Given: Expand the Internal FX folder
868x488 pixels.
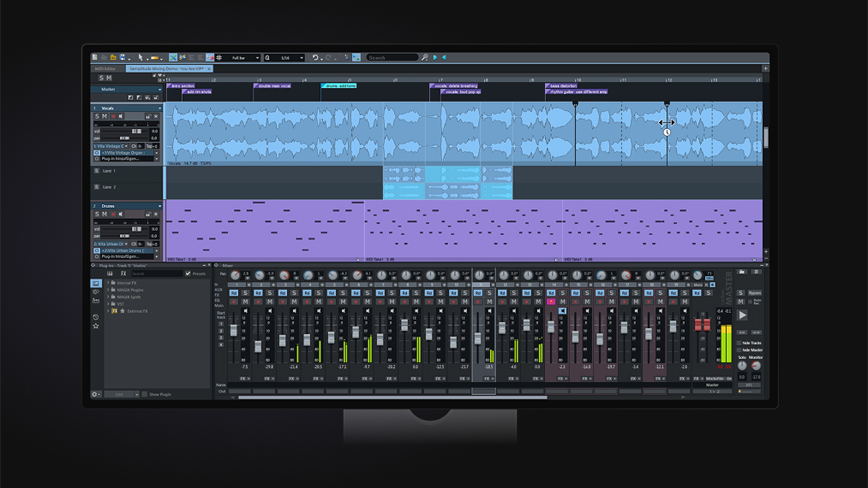Looking at the screenshot, I should (107, 283).
